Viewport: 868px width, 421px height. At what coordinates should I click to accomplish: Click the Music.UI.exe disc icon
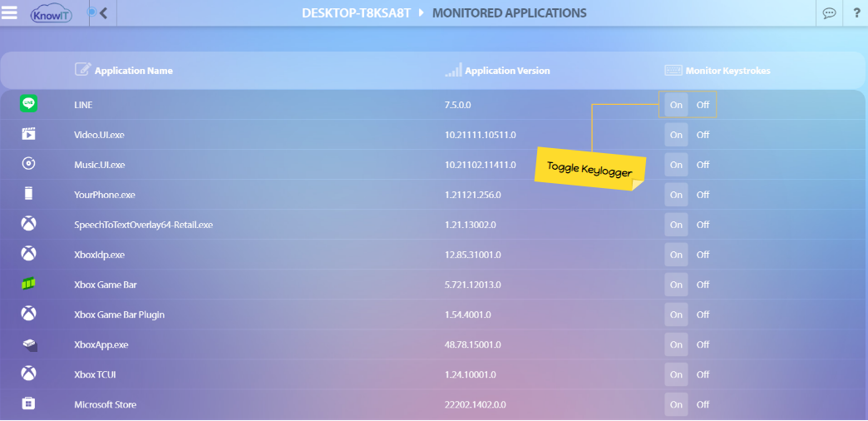coord(29,164)
